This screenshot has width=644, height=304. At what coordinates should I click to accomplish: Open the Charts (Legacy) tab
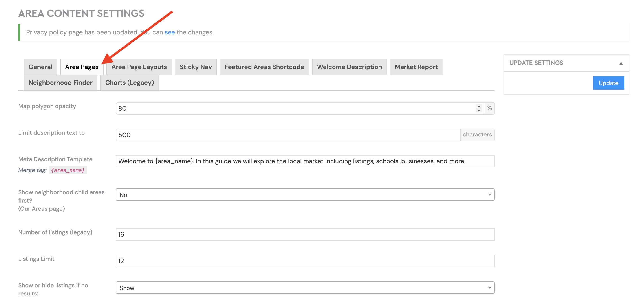pyautogui.click(x=130, y=83)
